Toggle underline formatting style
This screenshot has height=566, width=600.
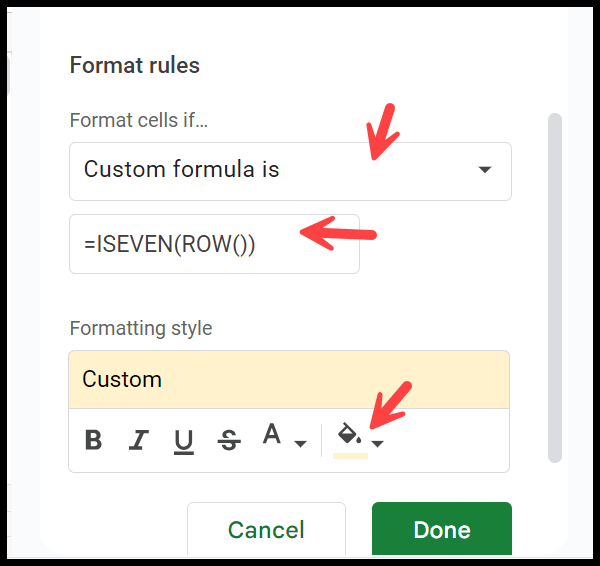coord(184,440)
